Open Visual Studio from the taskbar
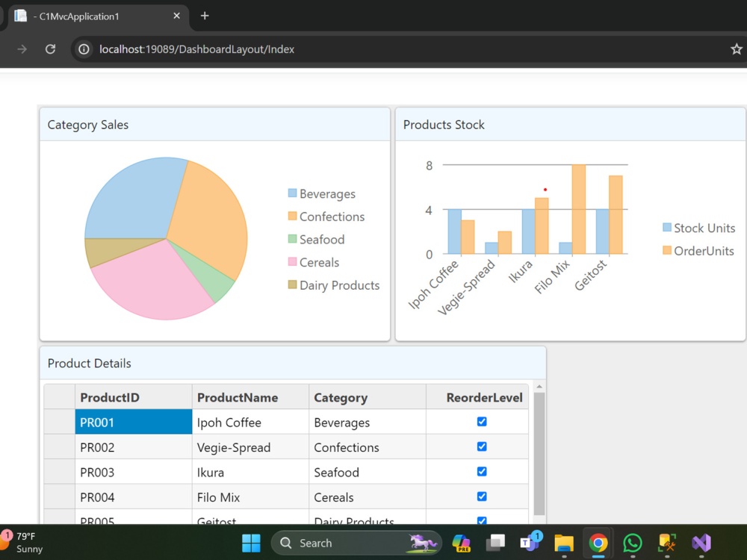This screenshot has width=747, height=560. [701, 543]
